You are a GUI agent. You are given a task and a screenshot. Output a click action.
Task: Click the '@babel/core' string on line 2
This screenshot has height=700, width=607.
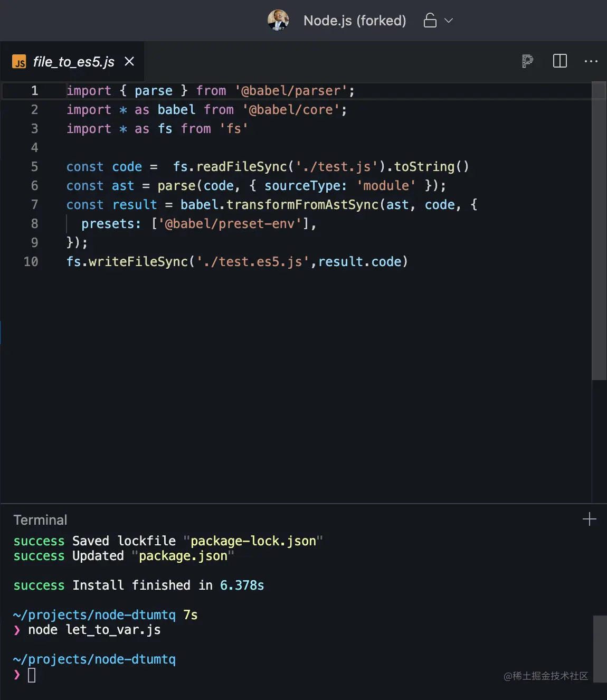click(291, 110)
